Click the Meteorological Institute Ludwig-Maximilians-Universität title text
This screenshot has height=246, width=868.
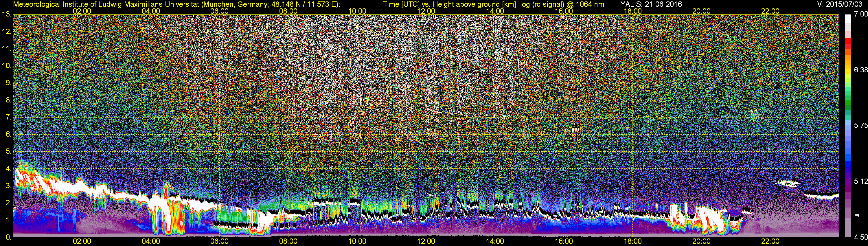pos(176,4)
